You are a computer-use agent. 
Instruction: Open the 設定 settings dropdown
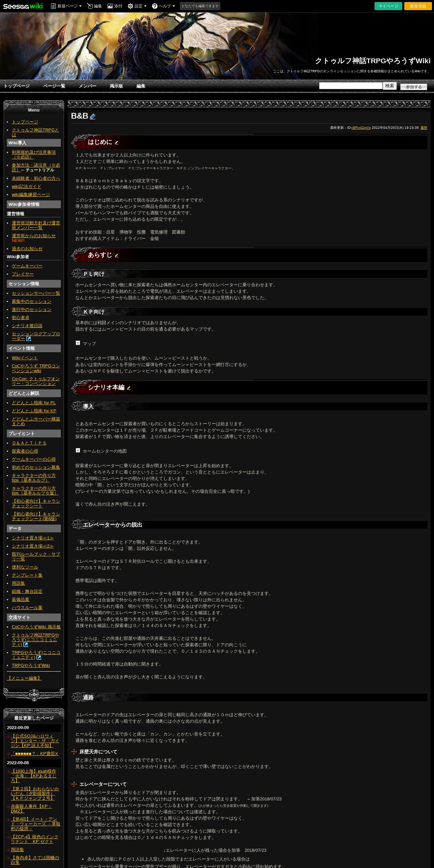point(137,6)
